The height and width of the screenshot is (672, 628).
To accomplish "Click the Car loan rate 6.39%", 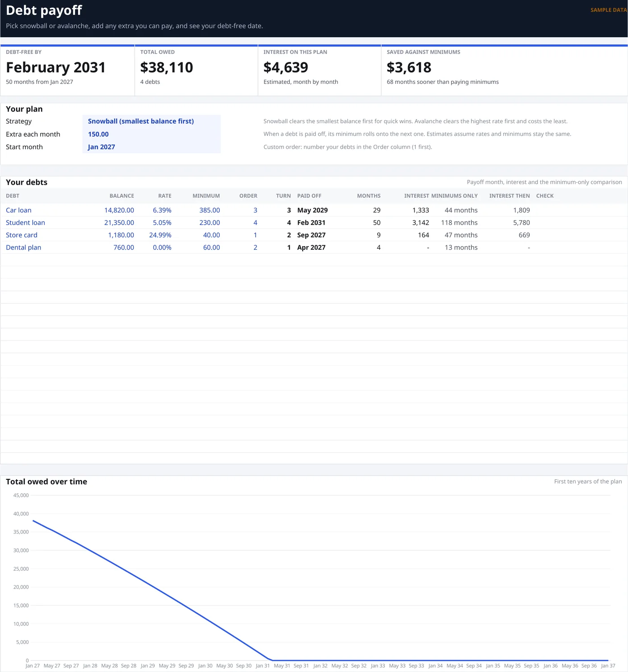I will coord(162,210).
